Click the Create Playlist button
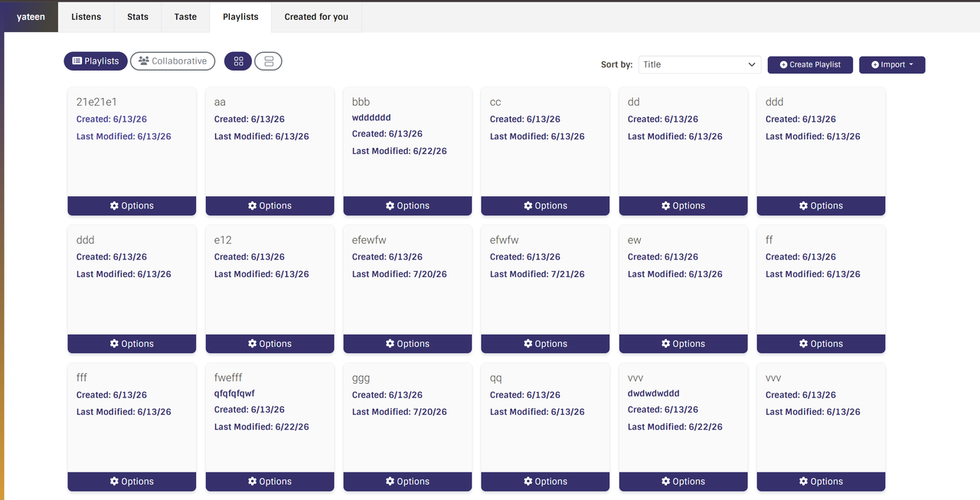Image resolution: width=980 pixels, height=500 pixels. [810, 64]
